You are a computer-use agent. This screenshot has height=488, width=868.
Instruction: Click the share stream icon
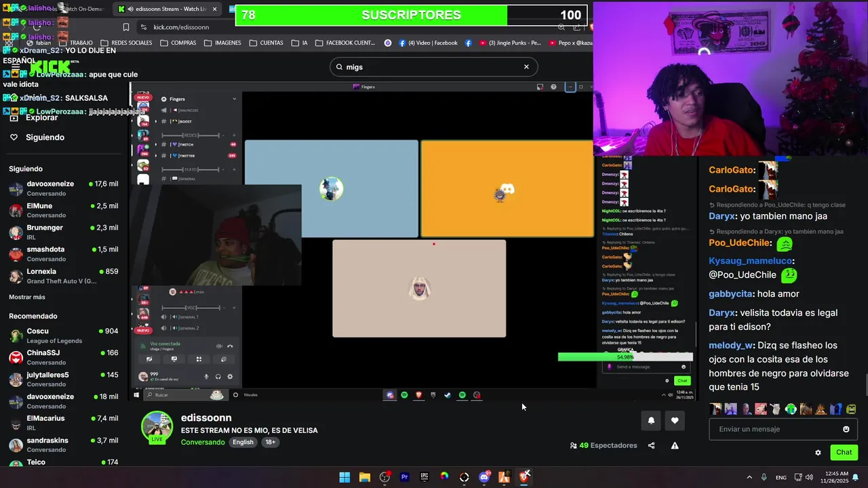[651, 445]
